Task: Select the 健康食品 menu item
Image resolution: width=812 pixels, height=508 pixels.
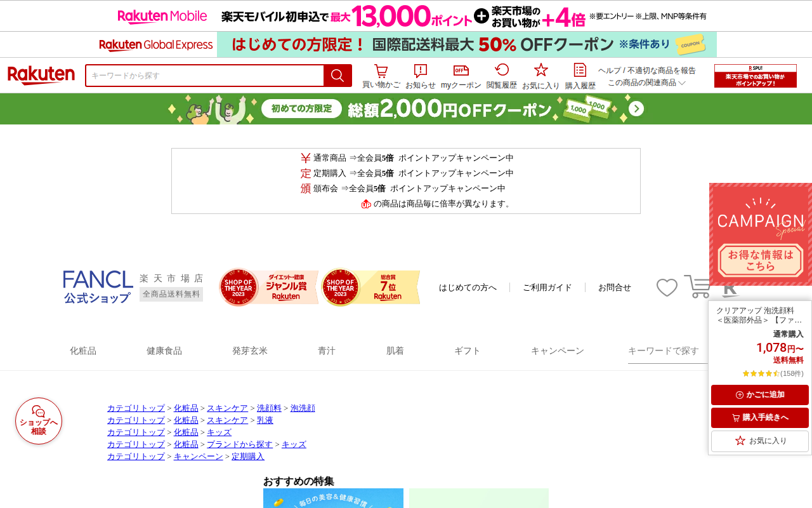Action: click(x=164, y=351)
